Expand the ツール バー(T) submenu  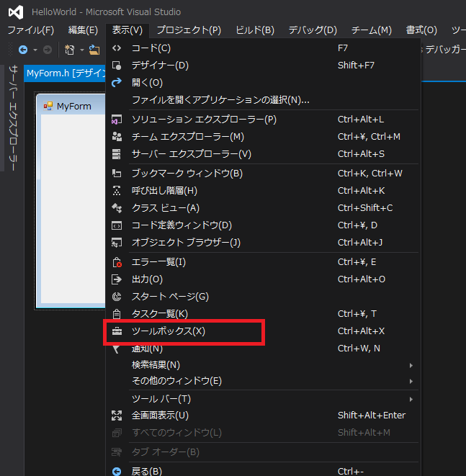coord(411,399)
